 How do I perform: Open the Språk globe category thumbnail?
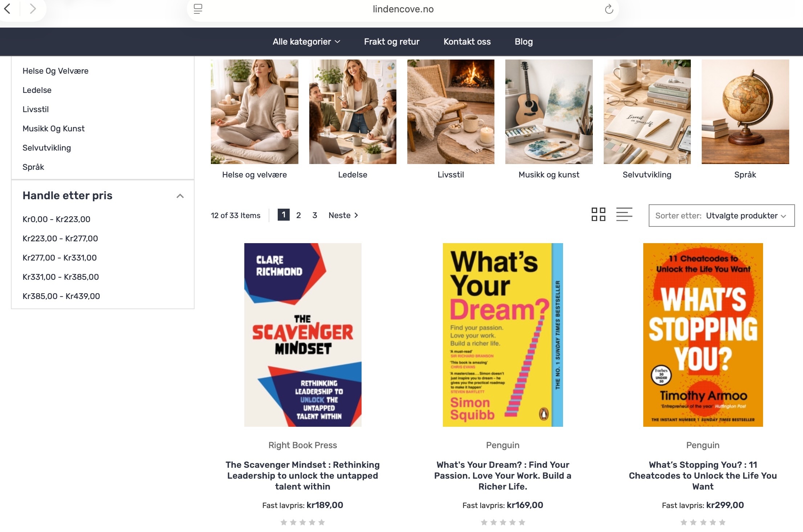pos(745,112)
